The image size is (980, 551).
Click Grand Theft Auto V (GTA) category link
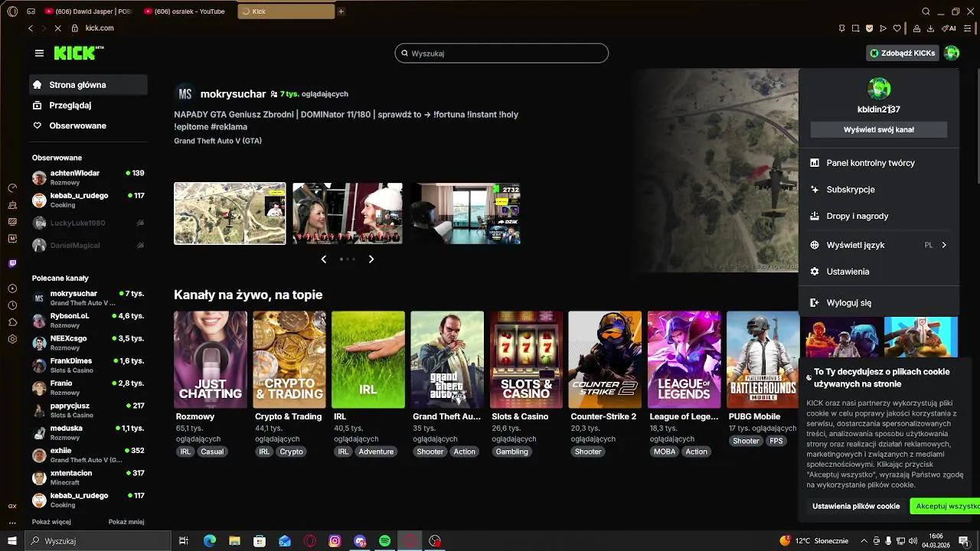[x=217, y=141]
